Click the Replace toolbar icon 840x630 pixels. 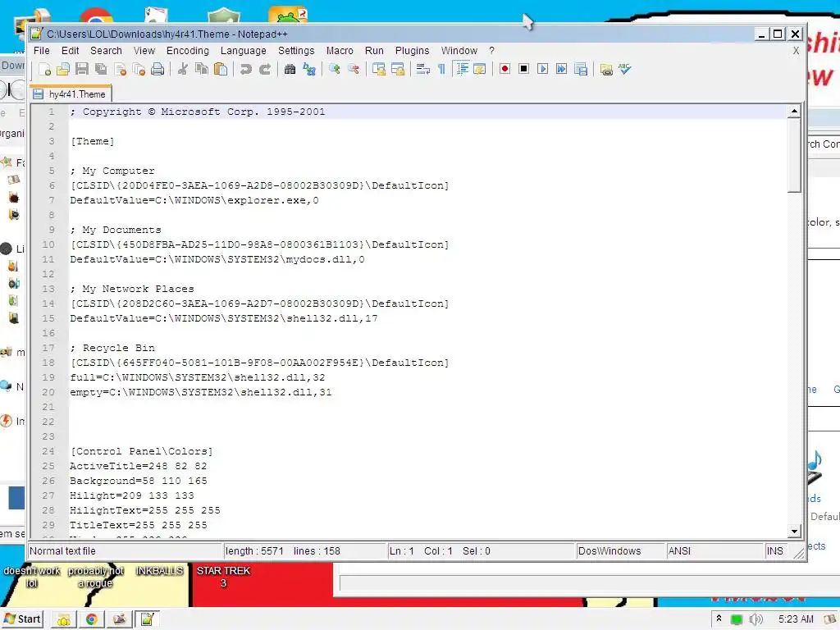coord(309,69)
